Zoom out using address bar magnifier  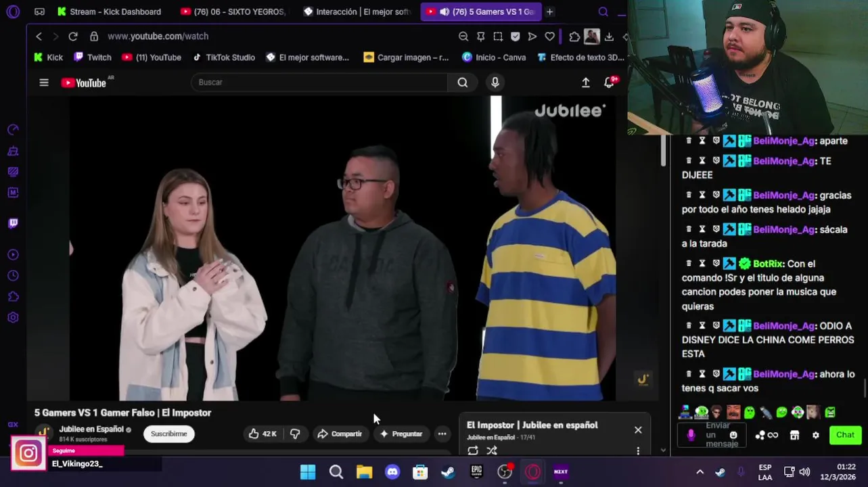463,36
